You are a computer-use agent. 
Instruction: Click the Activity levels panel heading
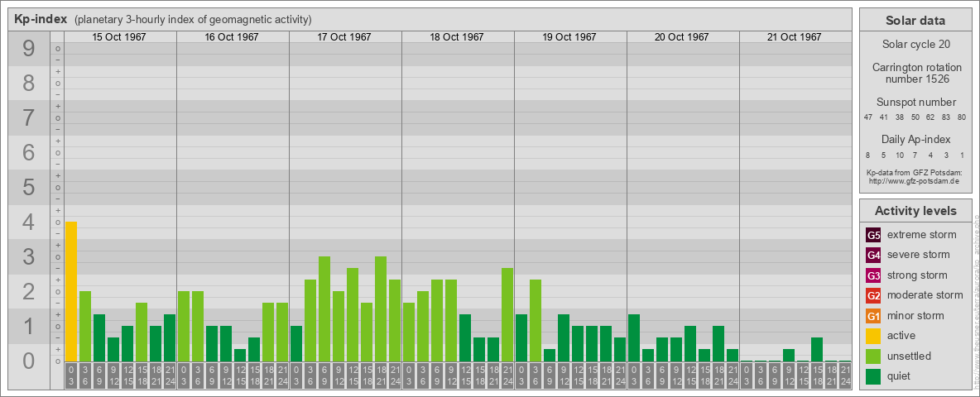pyautogui.click(x=915, y=211)
